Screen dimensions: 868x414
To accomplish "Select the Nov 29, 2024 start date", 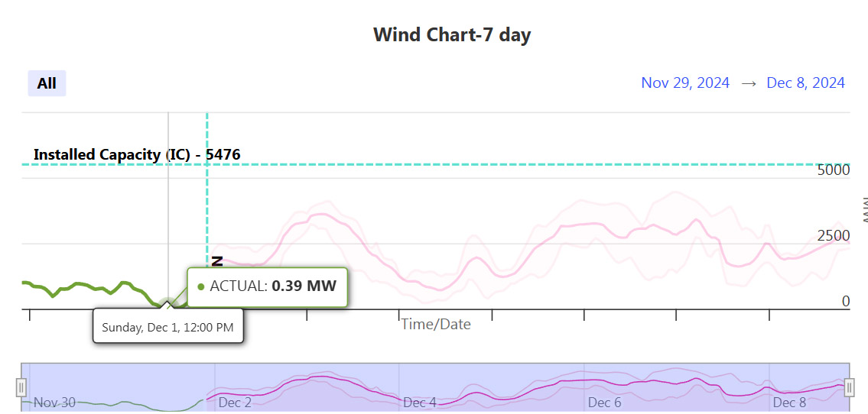I will coord(685,83).
